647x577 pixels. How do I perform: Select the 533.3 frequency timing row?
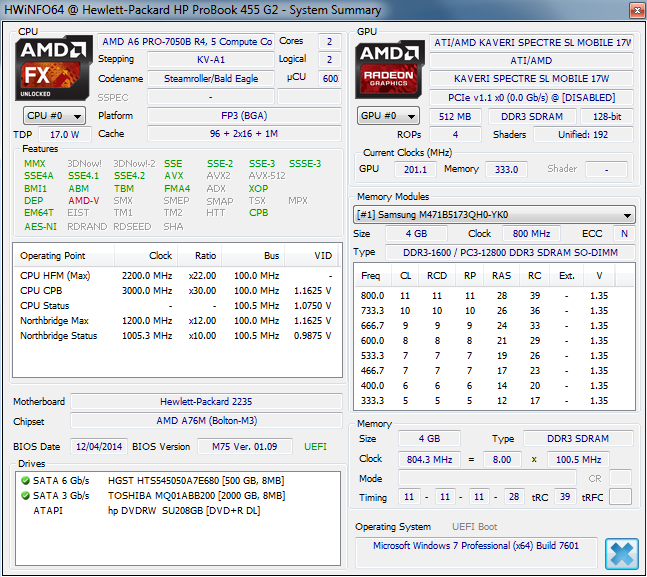(x=494, y=355)
